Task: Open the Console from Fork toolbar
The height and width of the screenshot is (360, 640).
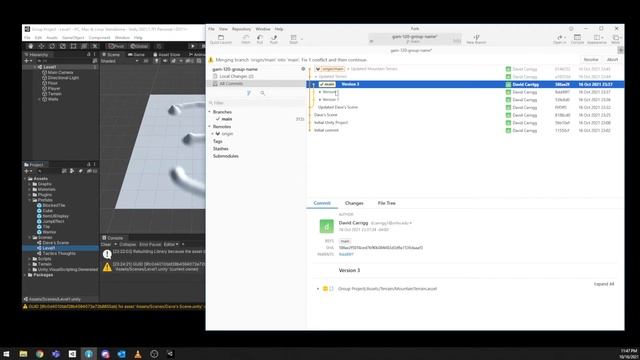Action: [577, 39]
